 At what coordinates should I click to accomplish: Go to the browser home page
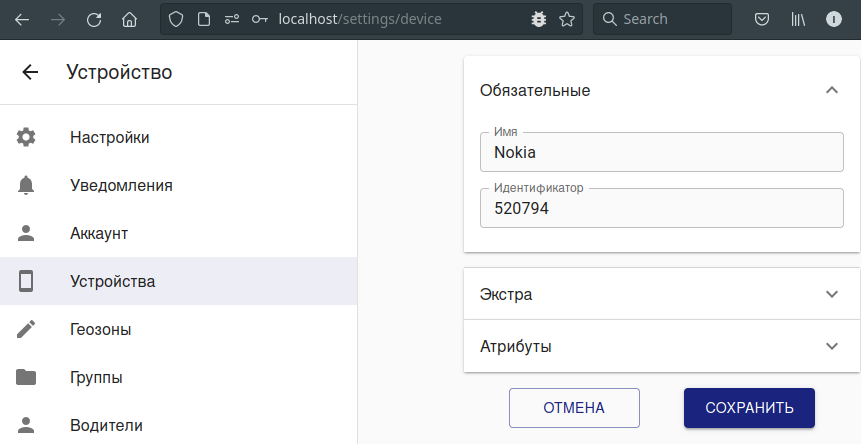(128, 19)
